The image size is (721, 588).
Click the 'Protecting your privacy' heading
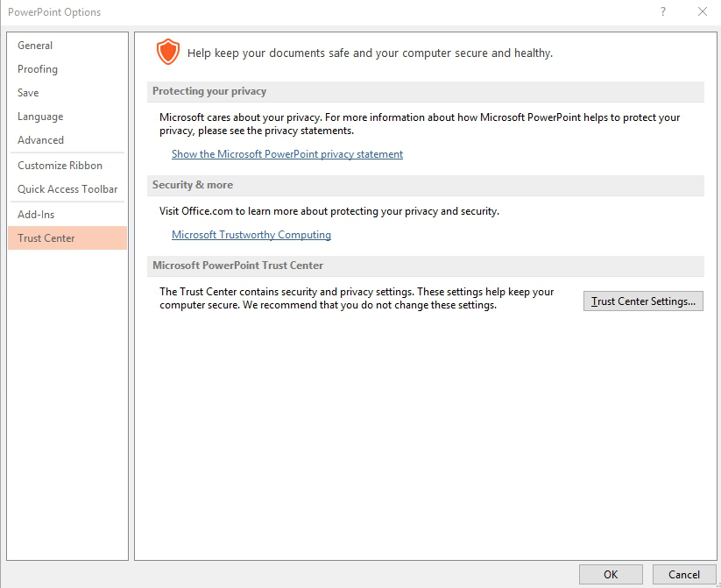(x=209, y=91)
